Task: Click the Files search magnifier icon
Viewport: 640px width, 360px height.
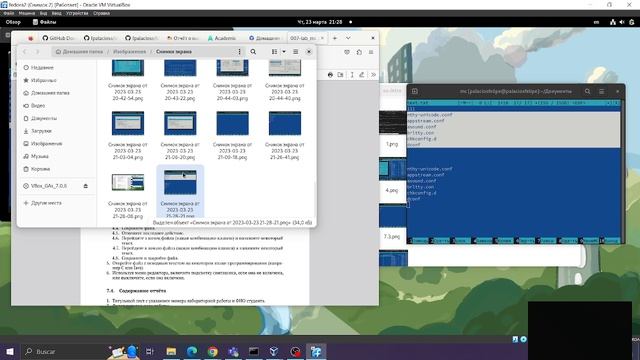Action: tap(253, 52)
